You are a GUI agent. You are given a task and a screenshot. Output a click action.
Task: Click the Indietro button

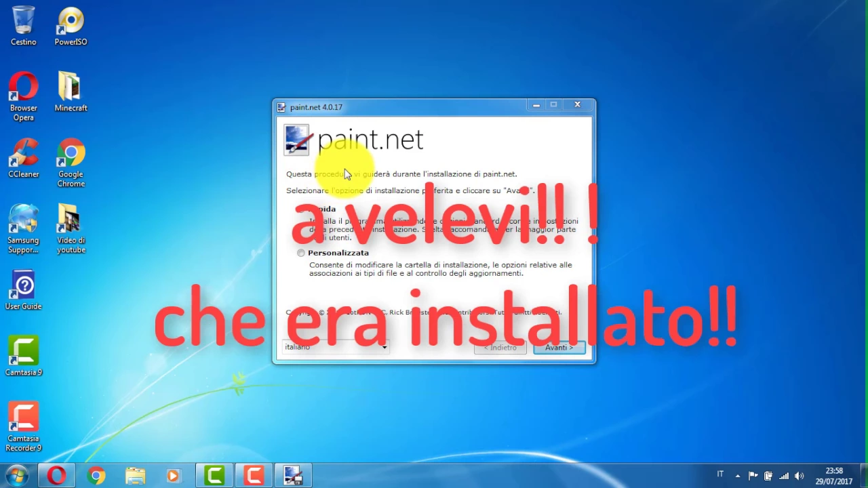pyautogui.click(x=500, y=348)
